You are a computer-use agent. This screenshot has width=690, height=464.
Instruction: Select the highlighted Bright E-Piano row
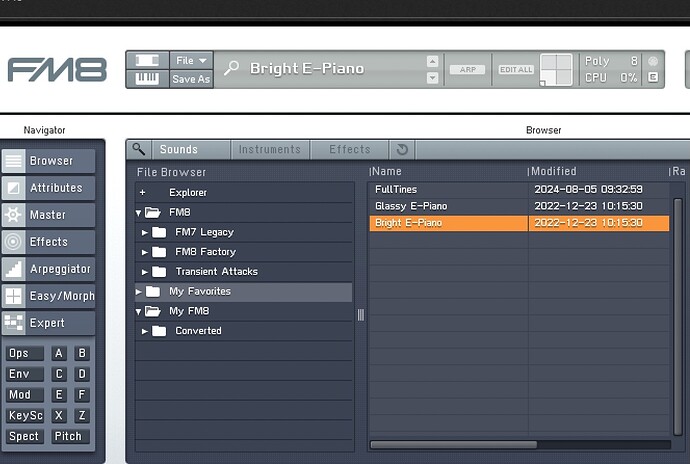519,223
